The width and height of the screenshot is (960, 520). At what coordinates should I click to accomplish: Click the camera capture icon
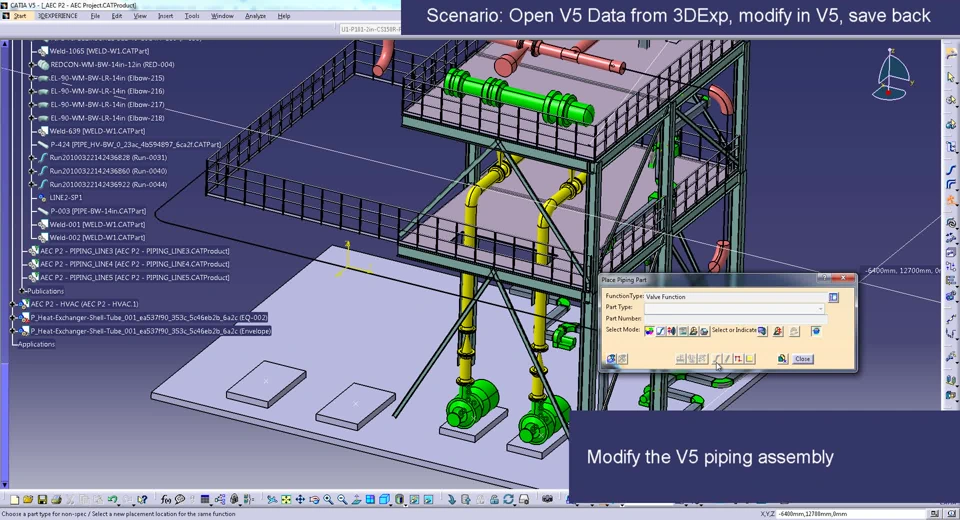click(x=547, y=500)
